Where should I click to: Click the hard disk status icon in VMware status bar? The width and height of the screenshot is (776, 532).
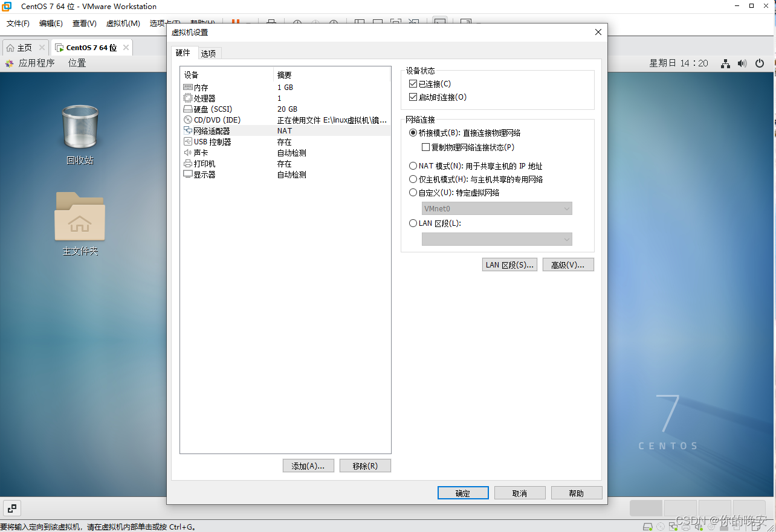point(648,527)
